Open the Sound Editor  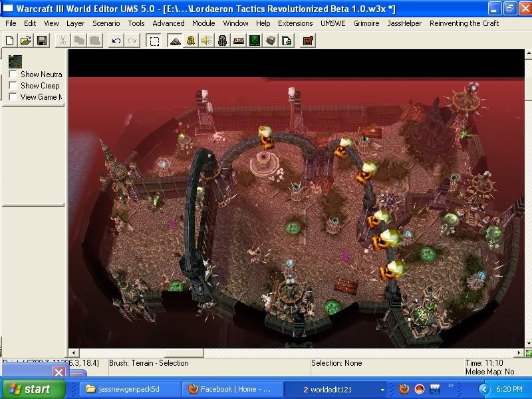tap(206, 41)
